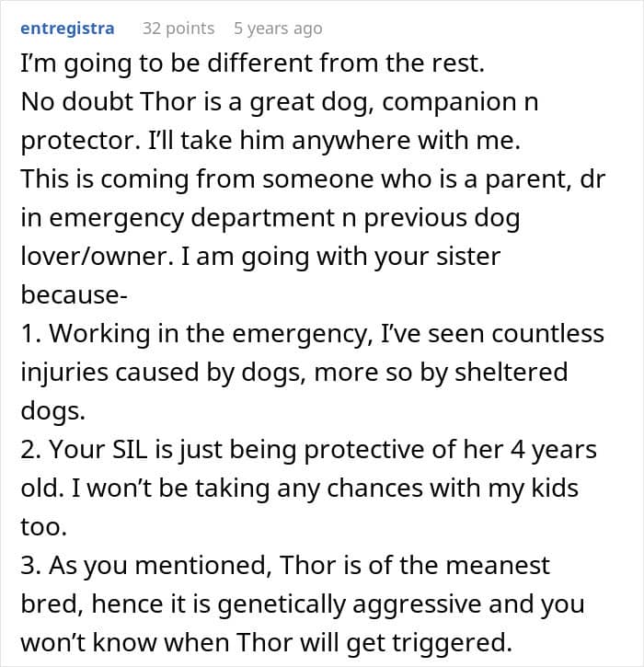Click the word "too." on its own line
Image resolution: width=644 pixels, height=667 pixels.
(x=44, y=527)
